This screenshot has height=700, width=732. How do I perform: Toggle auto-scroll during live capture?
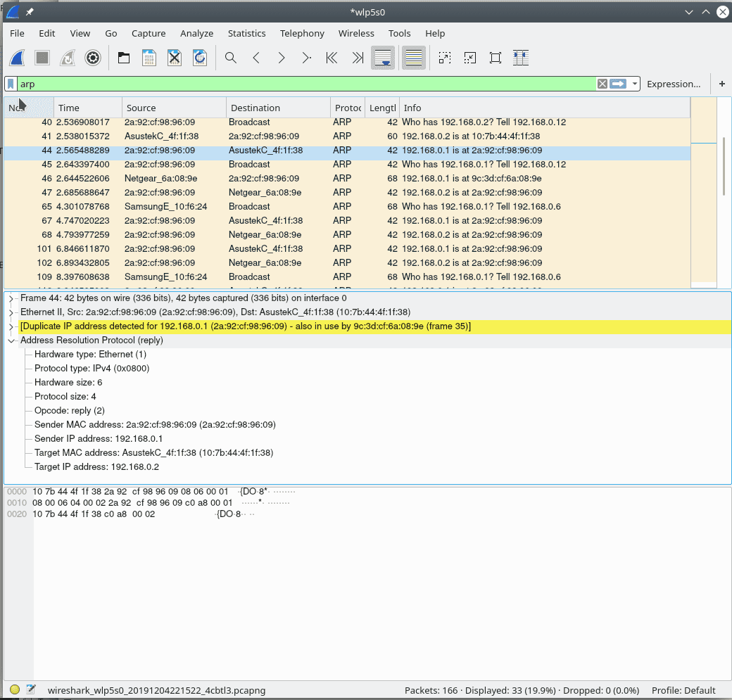(x=383, y=58)
